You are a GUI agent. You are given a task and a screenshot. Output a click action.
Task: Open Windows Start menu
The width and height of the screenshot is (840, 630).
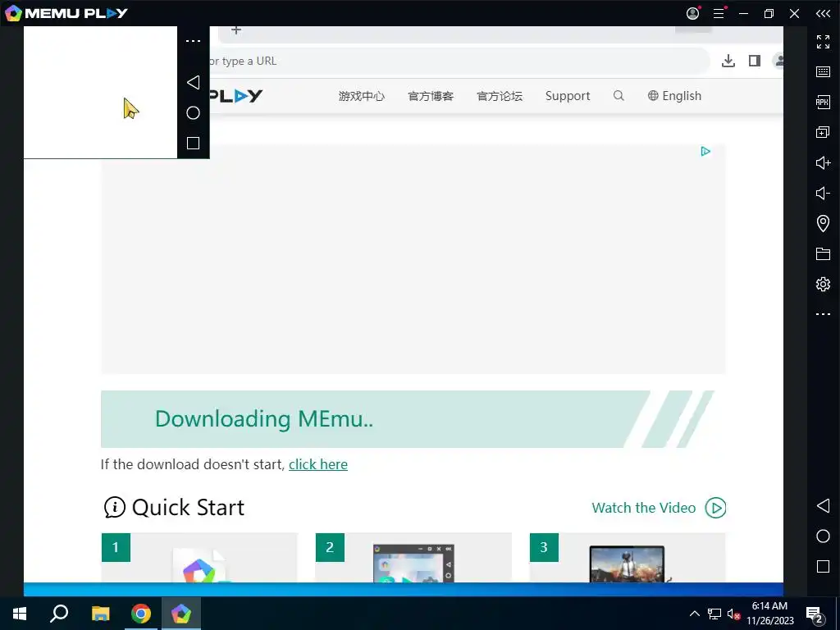click(x=20, y=614)
